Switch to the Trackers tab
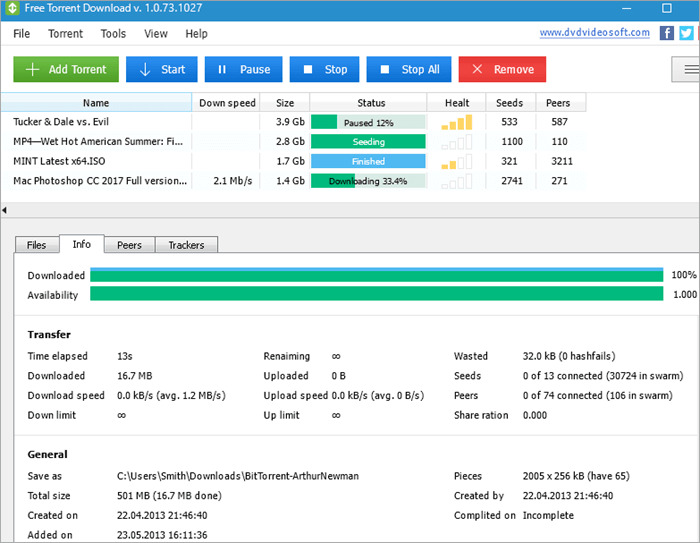 (x=186, y=245)
